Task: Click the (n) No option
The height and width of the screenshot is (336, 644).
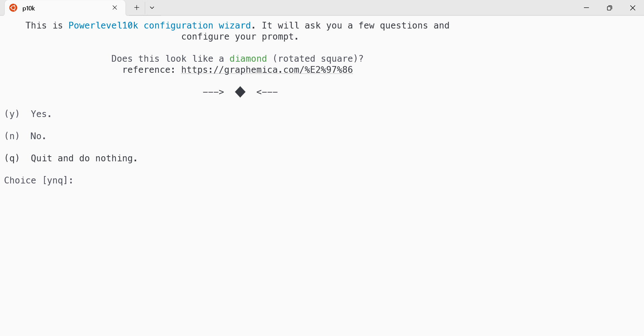Action: 25,136
